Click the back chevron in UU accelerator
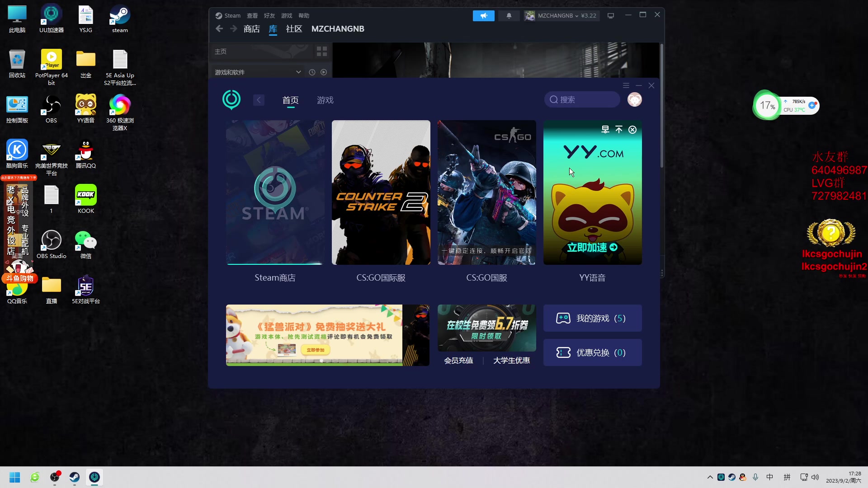 tap(259, 100)
